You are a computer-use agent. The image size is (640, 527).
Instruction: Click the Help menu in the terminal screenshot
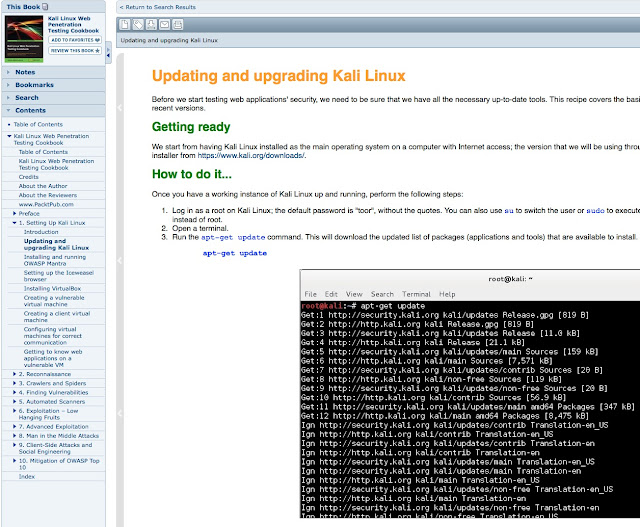pyautogui.click(x=447, y=294)
